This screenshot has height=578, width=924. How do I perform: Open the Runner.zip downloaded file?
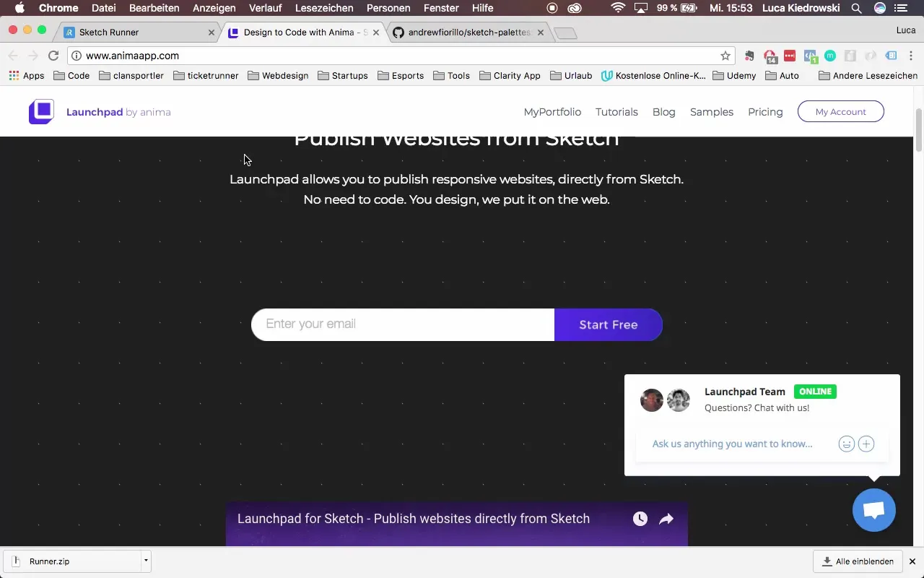(72, 561)
